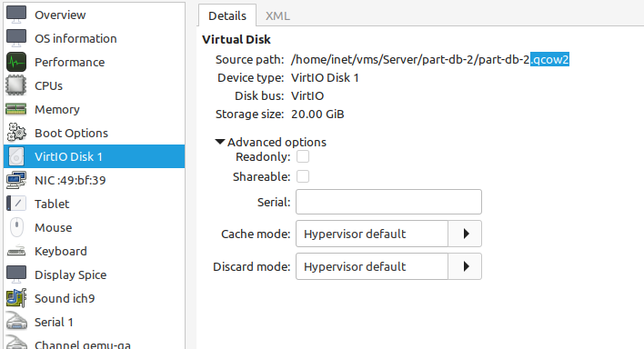Viewport: 644px width, 349px height.
Task: Open the Overview monitor icon
Action: pos(16,15)
